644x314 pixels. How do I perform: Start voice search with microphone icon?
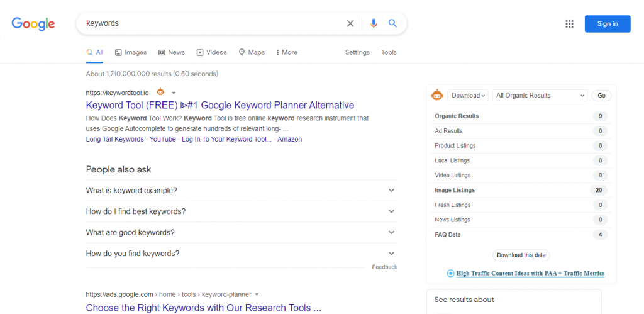point(374,23)
